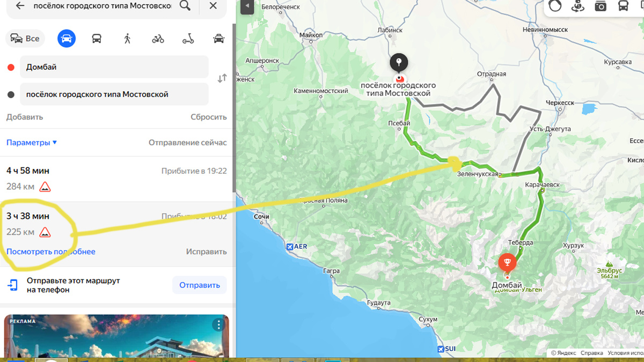Click 'Сбросить' to reset route
The image size is (644, 362).
(x=208, y=117)
